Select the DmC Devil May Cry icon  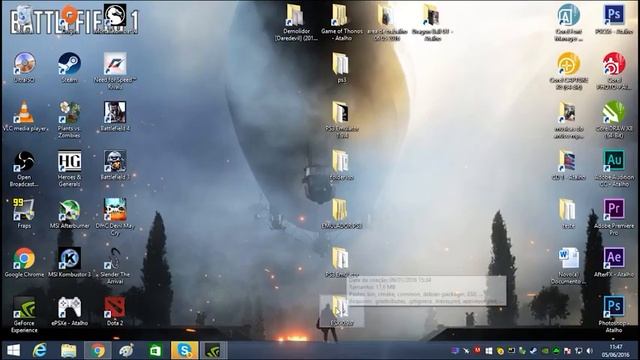[115, 217]
